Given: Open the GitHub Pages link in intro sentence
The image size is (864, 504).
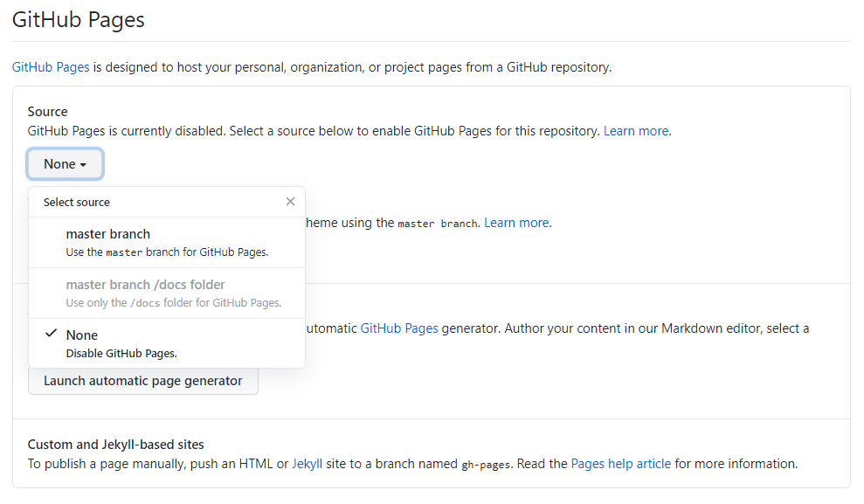Looking at the screenshot, I should [x=51, y=67].
